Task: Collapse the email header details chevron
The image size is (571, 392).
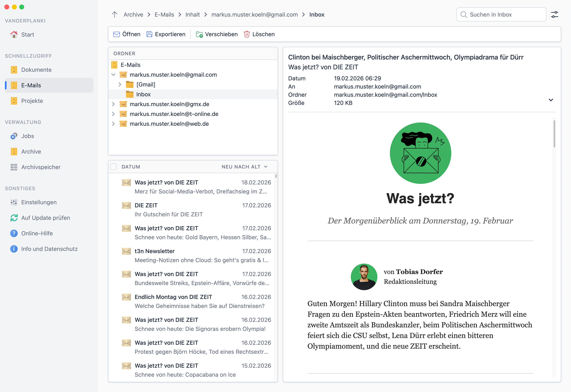Action: [551, 100]
